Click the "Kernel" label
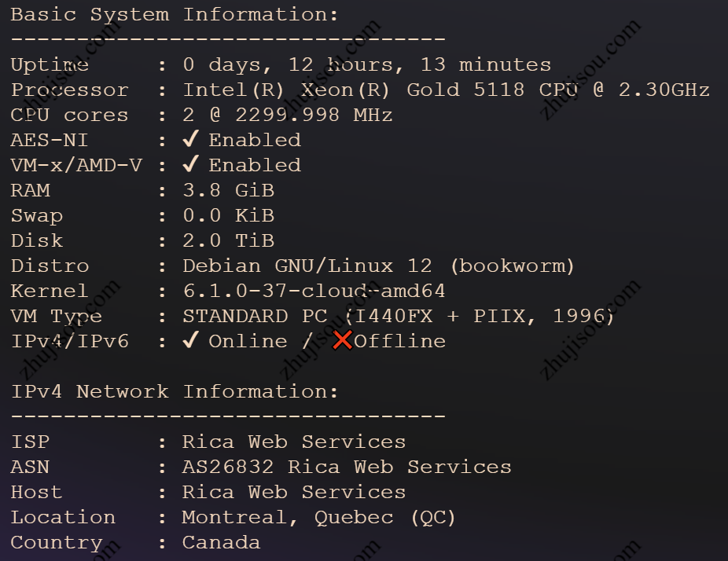The image size is (728, 561). 50,291
